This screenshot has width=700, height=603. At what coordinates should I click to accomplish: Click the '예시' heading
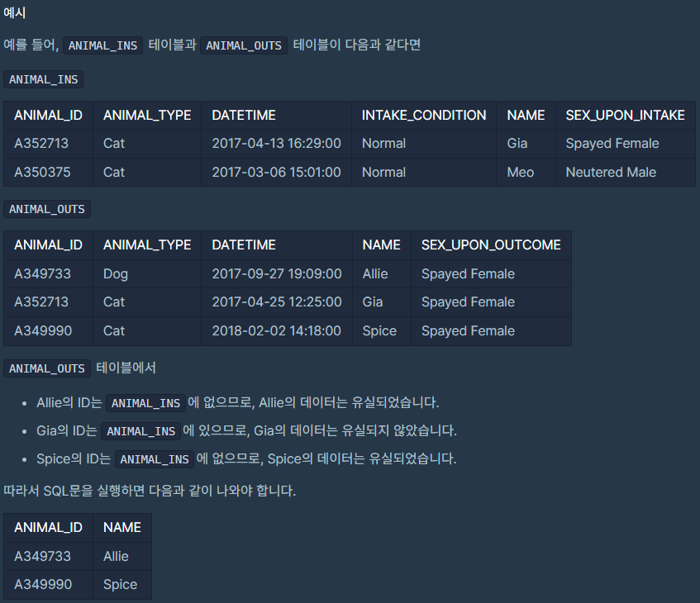[x=14, y=12]
